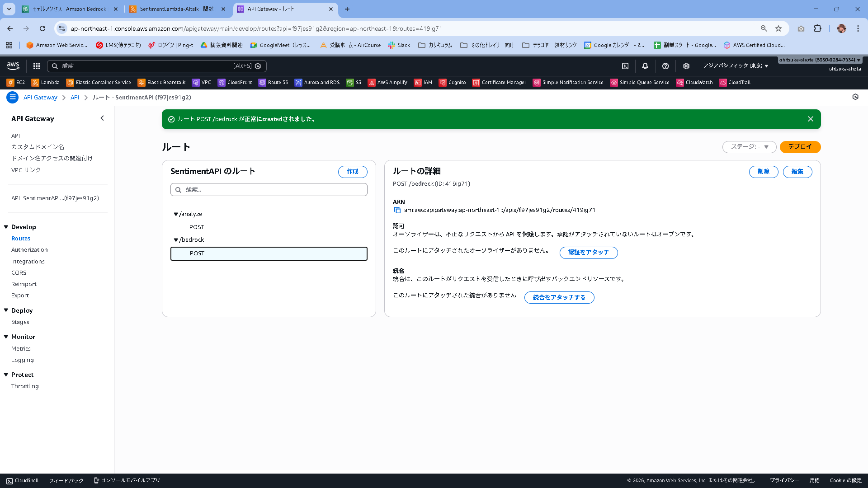Open the AWS help question mark icon
Image resolution: width=868 pixels, height=488 pixels.
(x=665, y=66)
